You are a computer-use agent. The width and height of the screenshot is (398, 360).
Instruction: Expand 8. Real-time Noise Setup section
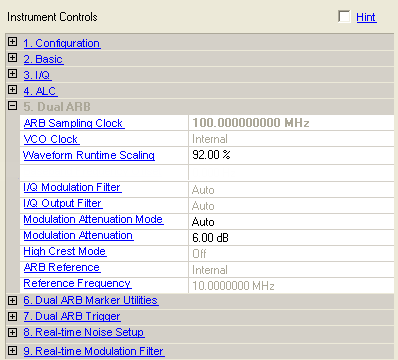tap(12, 332)
